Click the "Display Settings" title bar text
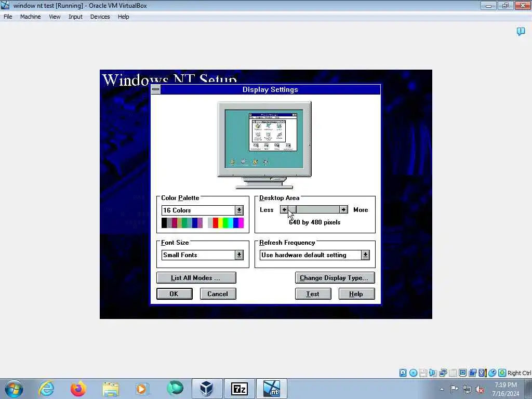Image resolution: width=532 pixels, height=399 pixels. [x=270, y=89]
